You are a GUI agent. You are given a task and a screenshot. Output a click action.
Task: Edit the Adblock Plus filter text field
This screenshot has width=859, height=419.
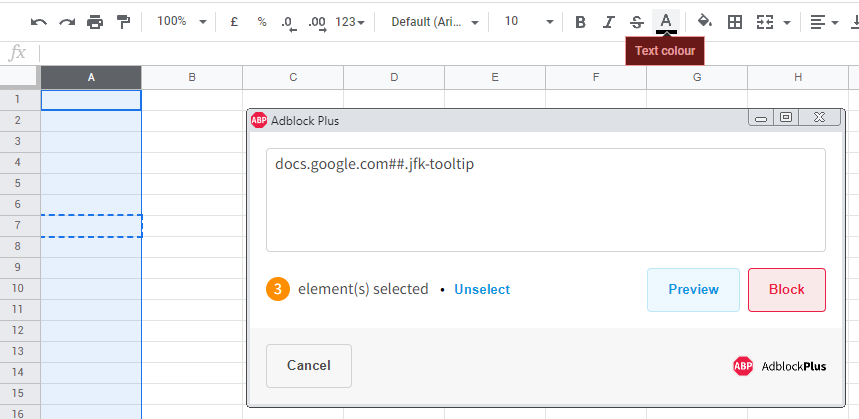pos(546,200)
